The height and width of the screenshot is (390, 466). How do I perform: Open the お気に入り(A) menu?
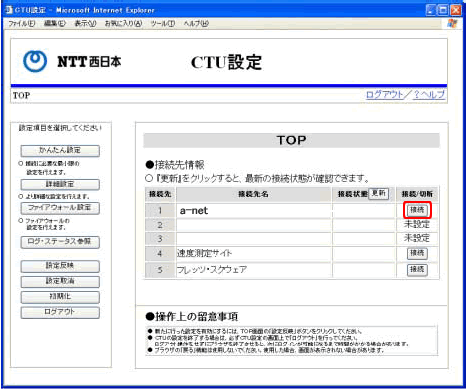tap(123, 24)
